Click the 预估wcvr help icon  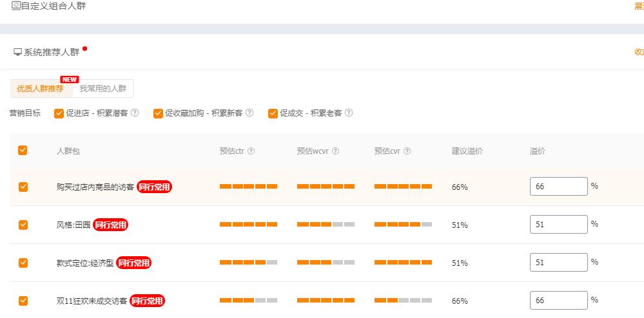click(335, 151)
